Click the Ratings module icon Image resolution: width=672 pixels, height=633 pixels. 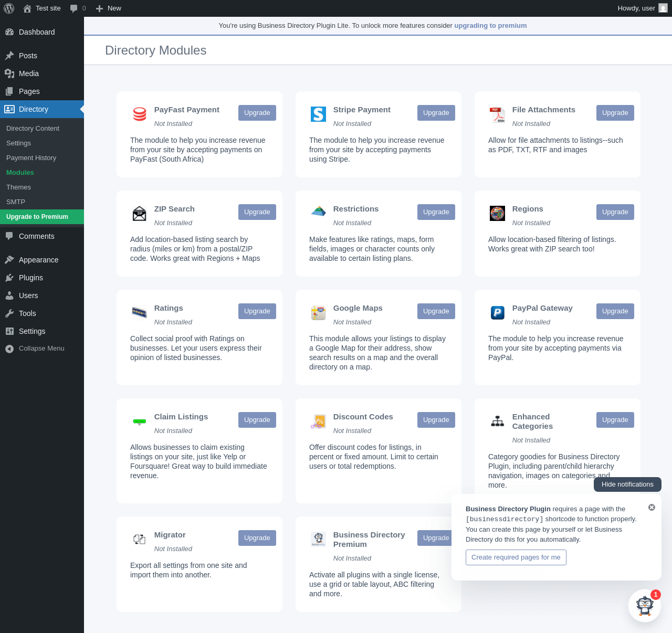tap(140, 312)
